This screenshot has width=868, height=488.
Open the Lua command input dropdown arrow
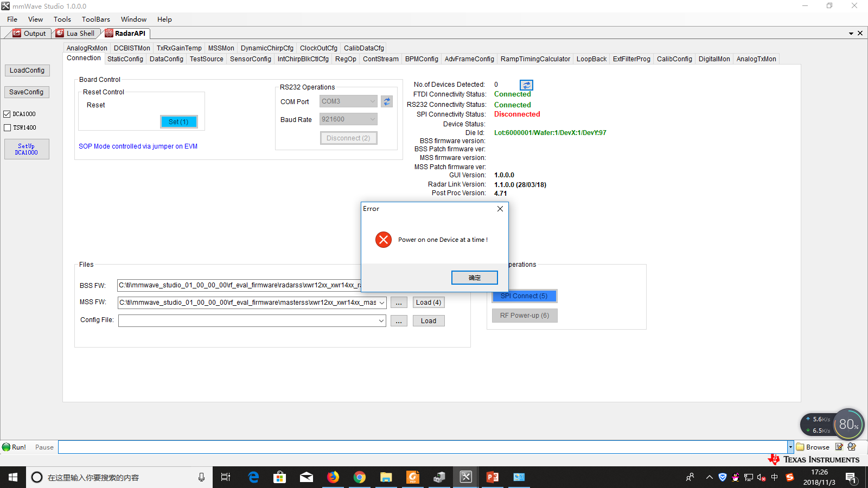[x=790, y=447]
